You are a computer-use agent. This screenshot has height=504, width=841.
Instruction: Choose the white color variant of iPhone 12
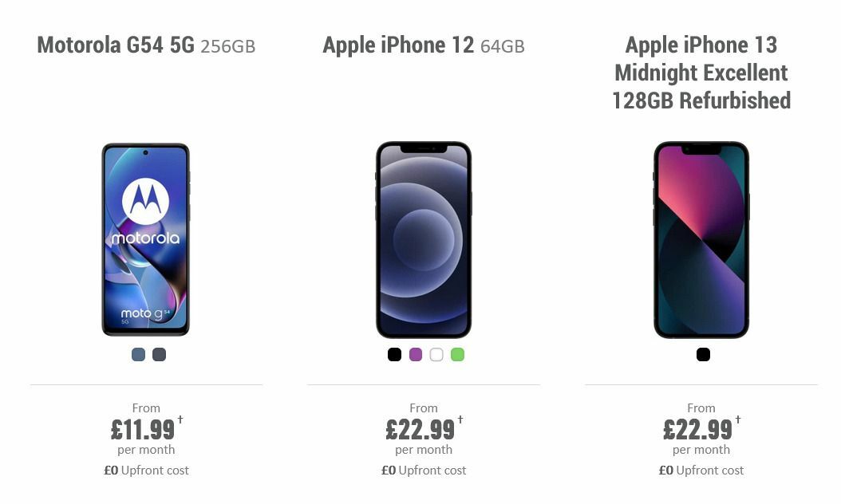click(x=436, y=354)
